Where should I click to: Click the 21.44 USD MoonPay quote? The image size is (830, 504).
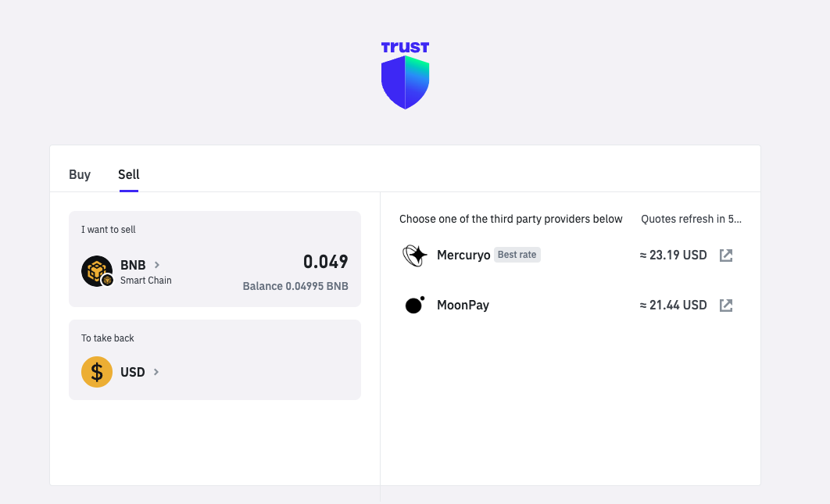coord(673,305)
